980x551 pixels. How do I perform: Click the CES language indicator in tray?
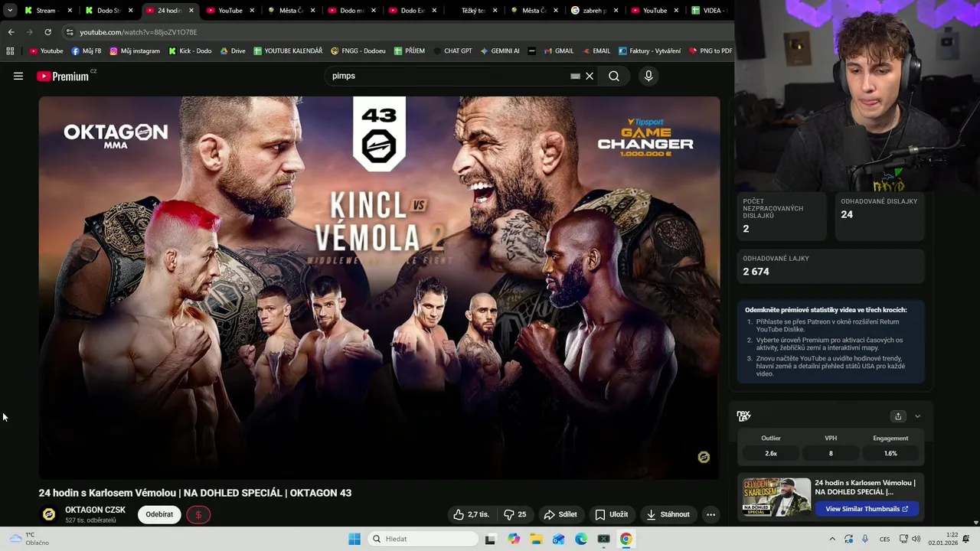coord(884,539)
